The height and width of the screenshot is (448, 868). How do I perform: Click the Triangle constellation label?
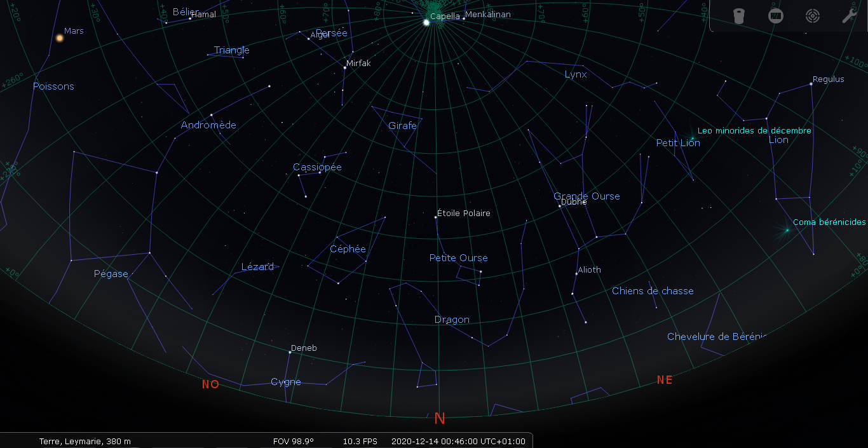[x=232, y=50]
